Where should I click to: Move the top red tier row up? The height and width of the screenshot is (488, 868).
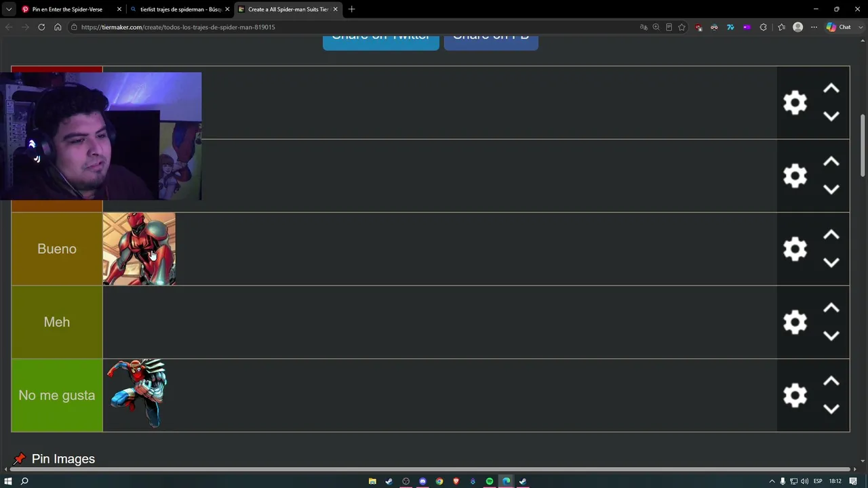click(x=831, y=89)
